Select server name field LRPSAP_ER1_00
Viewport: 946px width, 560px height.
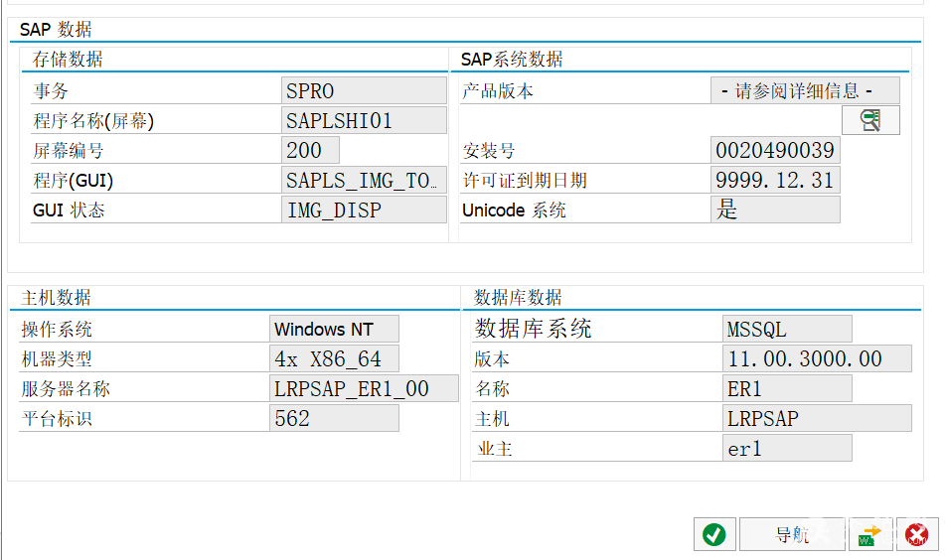(364, 388)
